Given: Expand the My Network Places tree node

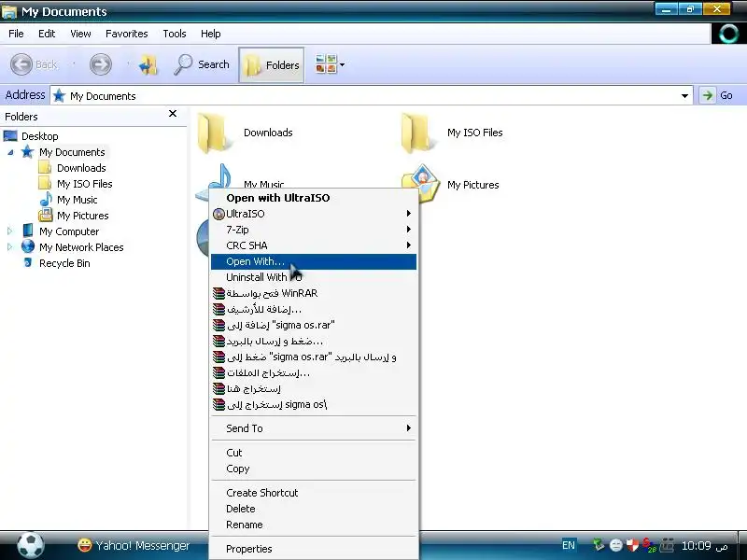Looking at the screenshot, I should 10,247.
